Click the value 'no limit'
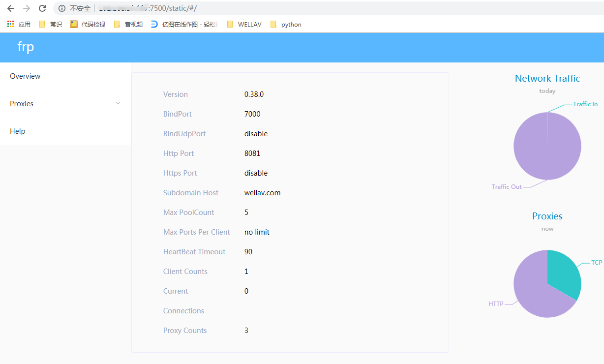Screen dimensions: 604x364 [257, 232]
